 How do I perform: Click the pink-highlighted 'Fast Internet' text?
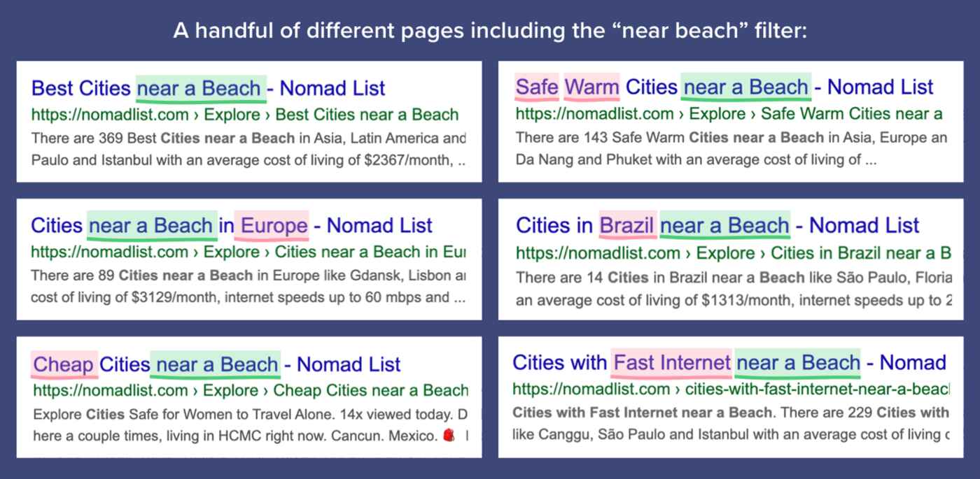671,362
